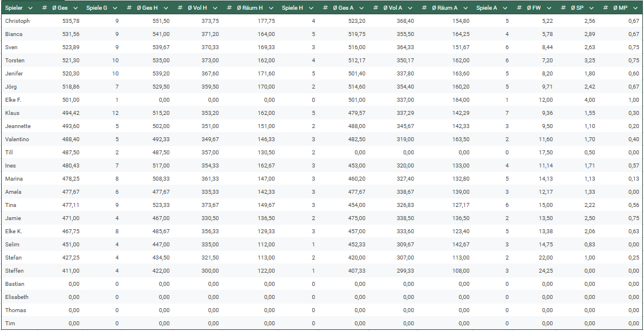Click the # icon beside Ø Vol A
The image size is (644, 331).
pos(375,7)
